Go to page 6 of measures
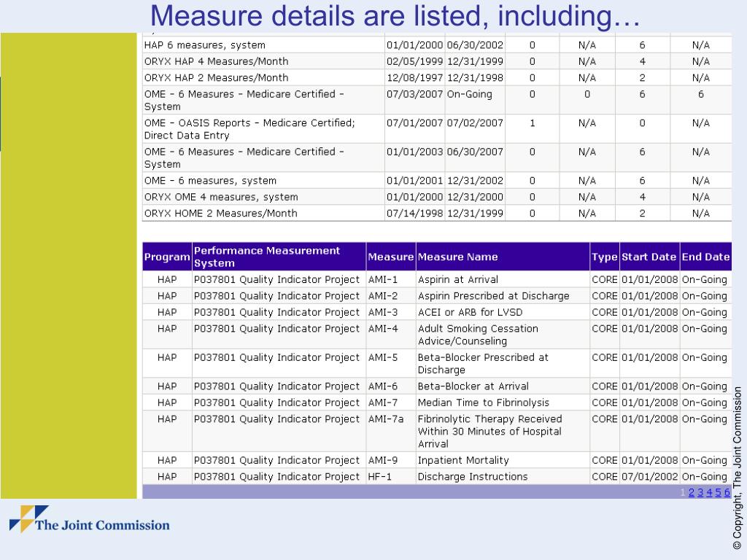The width and height of the screenshot is (747, 560). pyautogui.click(x=727, y=492)
